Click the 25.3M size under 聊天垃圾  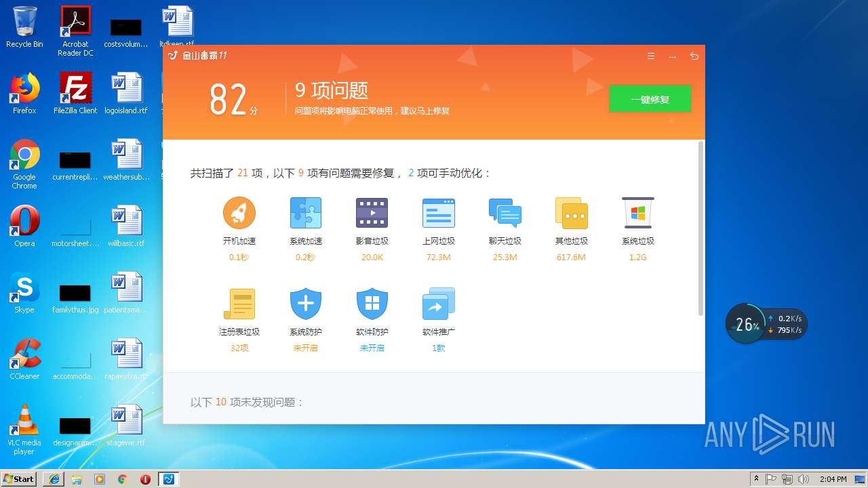[x=505, y=258]
